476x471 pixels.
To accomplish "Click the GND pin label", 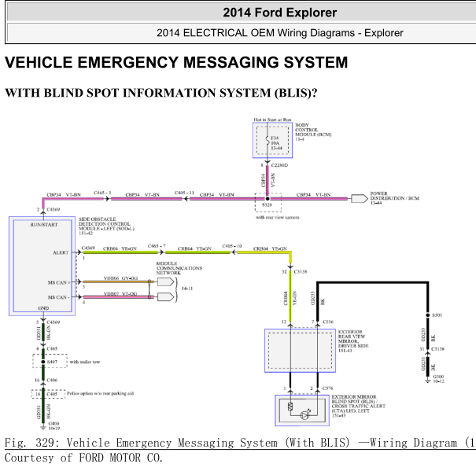I will click(x=43, y=308).
